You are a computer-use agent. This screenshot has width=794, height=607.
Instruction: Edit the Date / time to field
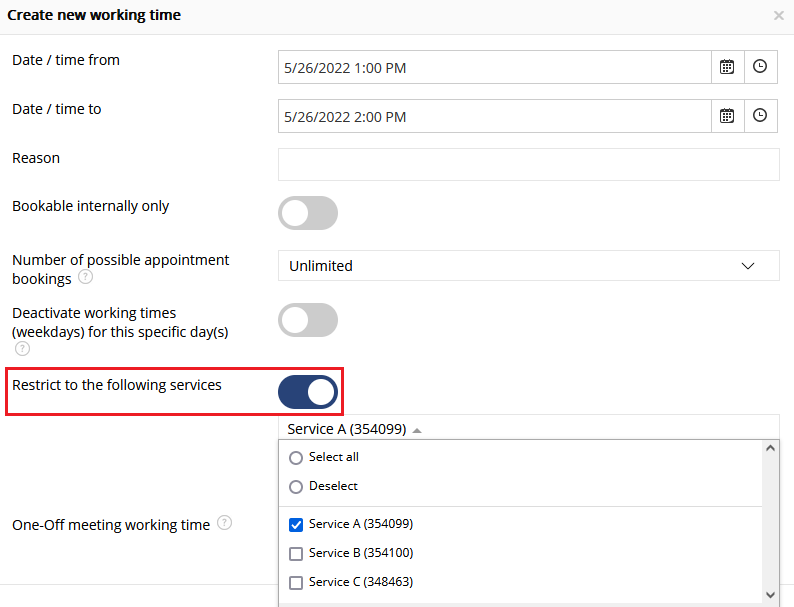click(495, 116)
